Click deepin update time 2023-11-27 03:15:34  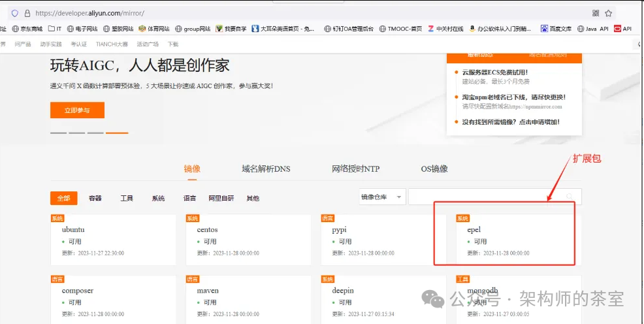click(x=363, y=314)
